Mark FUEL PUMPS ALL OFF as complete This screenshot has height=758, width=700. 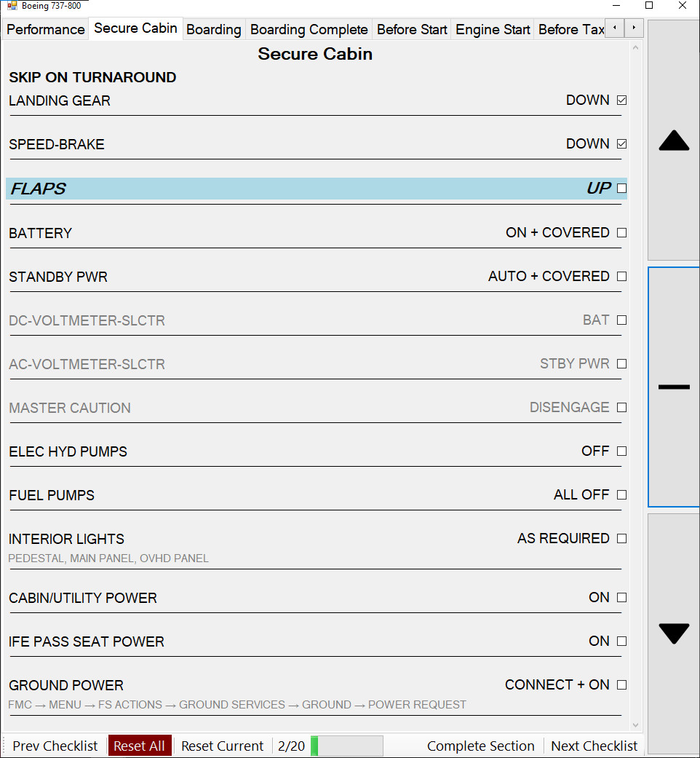pos(621,494)
